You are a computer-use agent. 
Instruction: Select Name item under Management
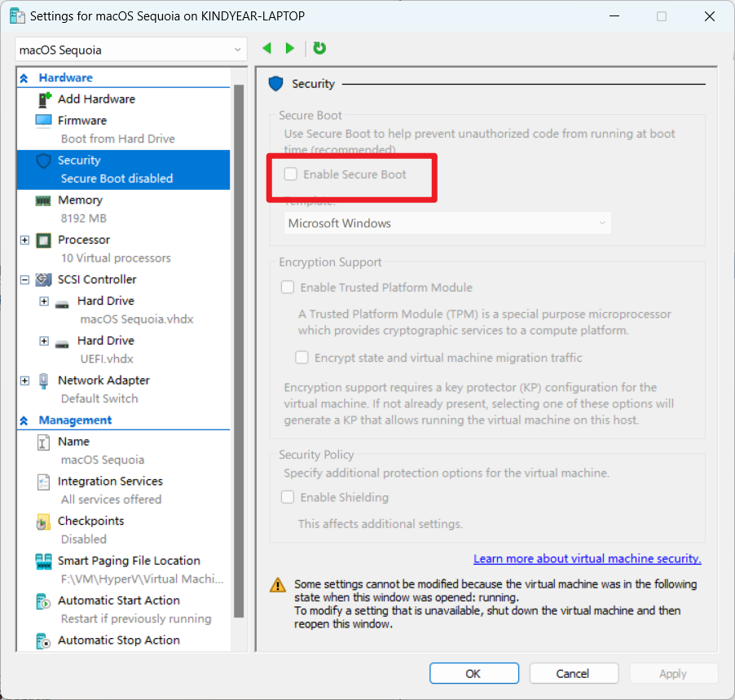73,442
